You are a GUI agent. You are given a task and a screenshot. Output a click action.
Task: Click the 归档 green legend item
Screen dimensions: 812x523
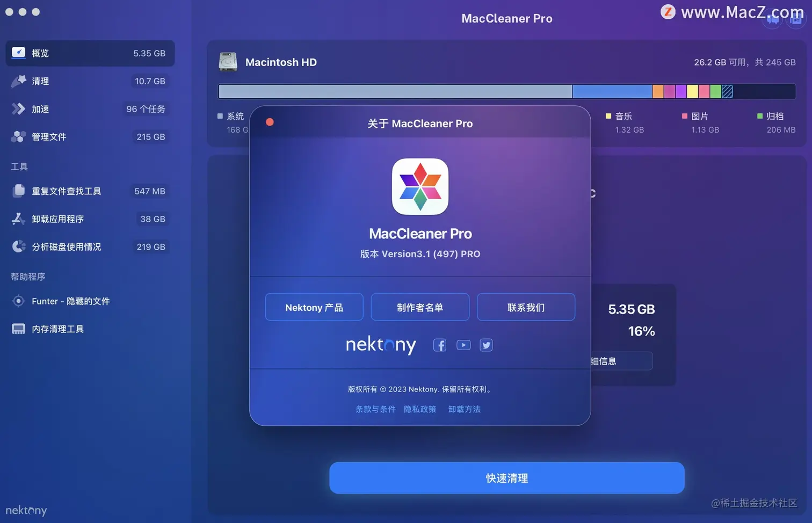point(776,122)
